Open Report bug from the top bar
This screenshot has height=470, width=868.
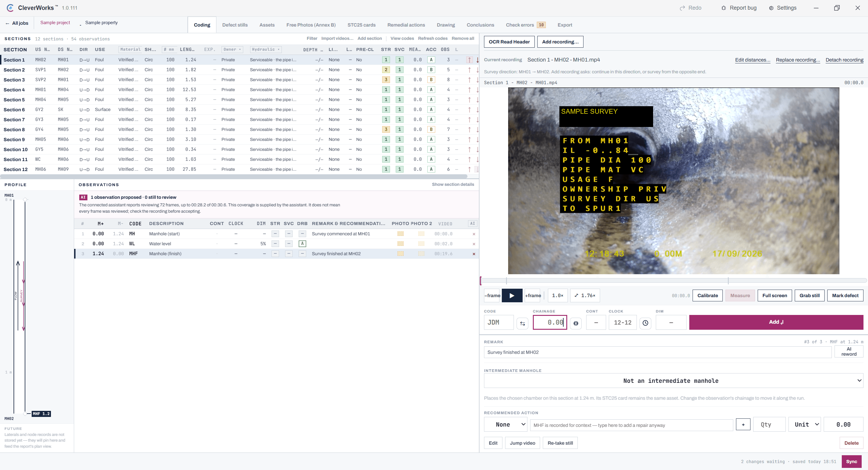739,8
